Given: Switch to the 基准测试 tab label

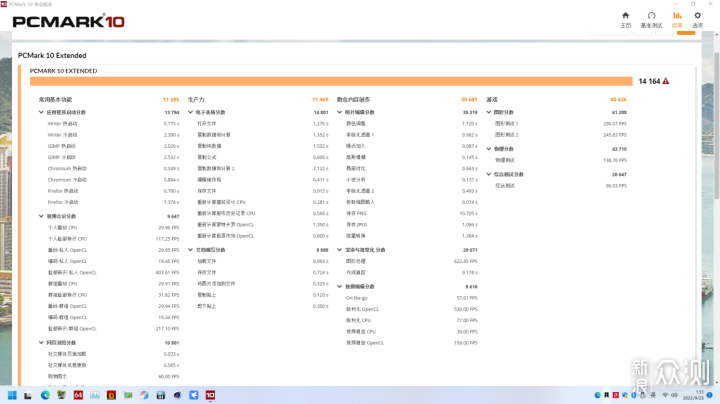Looking at the screenshot, I should pyautogui.click(x=651, y=26).
